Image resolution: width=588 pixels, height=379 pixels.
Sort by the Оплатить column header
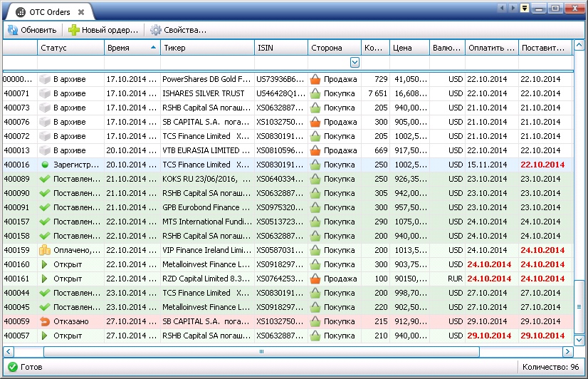492,48
